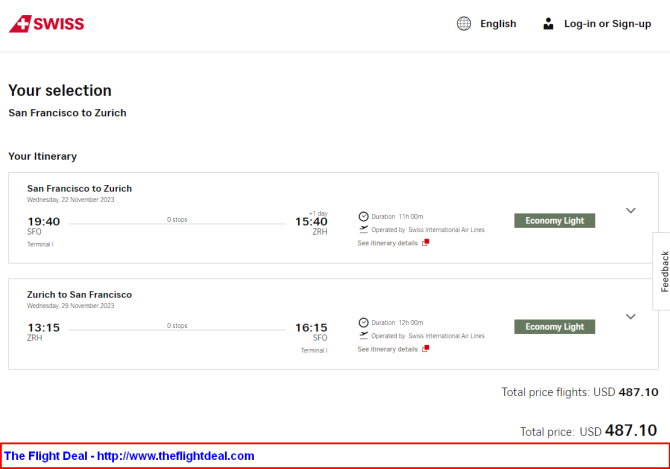Screen dimensions: 670x469
Task: Click the +1 day indicator on outbound arrival
Action: 318,213
